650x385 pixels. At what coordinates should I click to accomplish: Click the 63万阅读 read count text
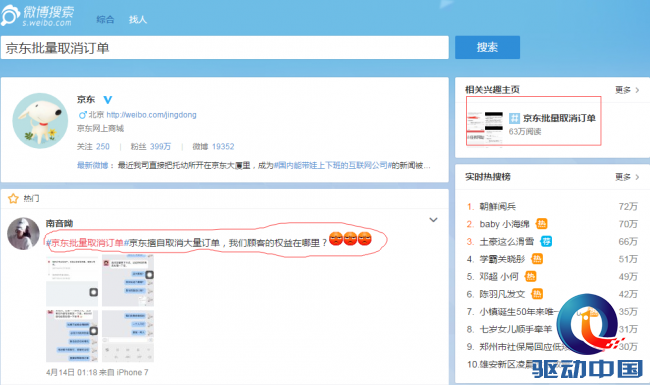coord(525,132)
